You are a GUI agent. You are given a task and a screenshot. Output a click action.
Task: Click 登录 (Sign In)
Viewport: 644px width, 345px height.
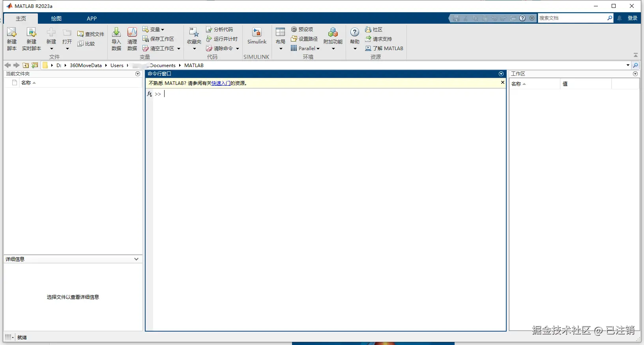pyautogui.click(x=633, y=18)
